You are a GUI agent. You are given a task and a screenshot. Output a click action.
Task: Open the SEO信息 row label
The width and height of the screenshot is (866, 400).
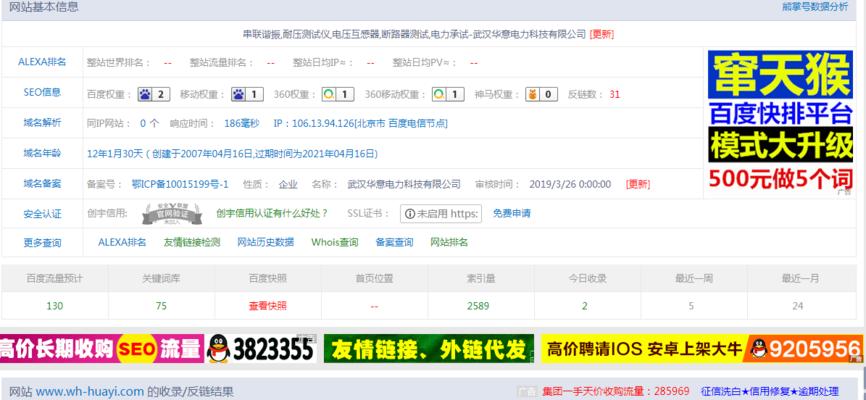42,92
